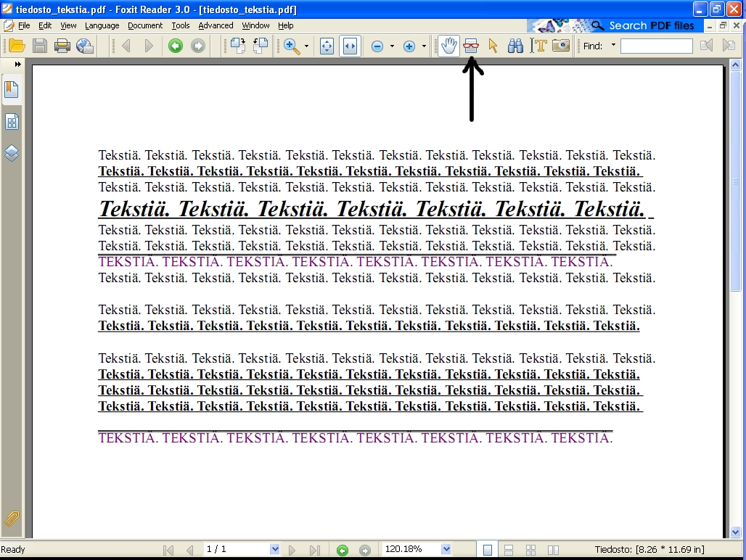Image resolution: width=746 pixels, height=560 pixels.
Task: Open search with the binoculars icon
Action: point(515,46)
